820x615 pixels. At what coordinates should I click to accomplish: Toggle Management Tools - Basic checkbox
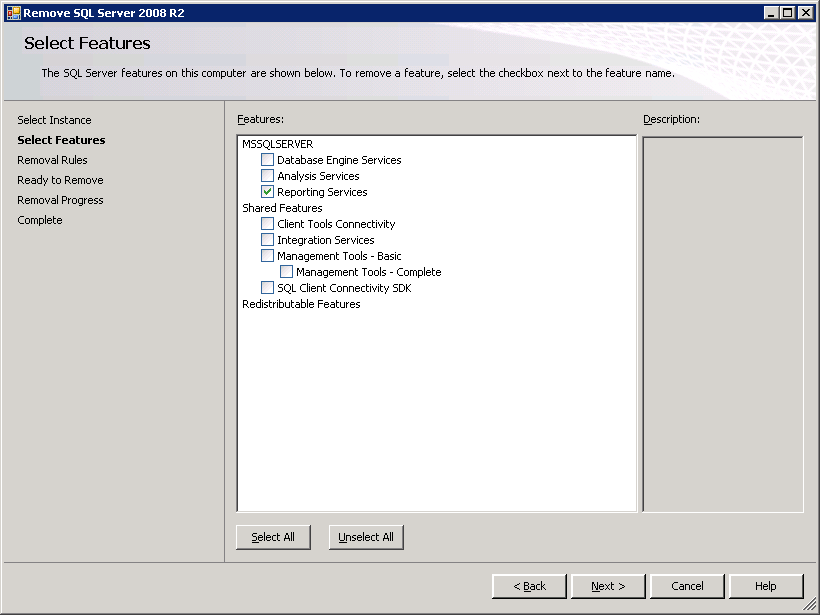pyautogui.click(x=267, y=256)
